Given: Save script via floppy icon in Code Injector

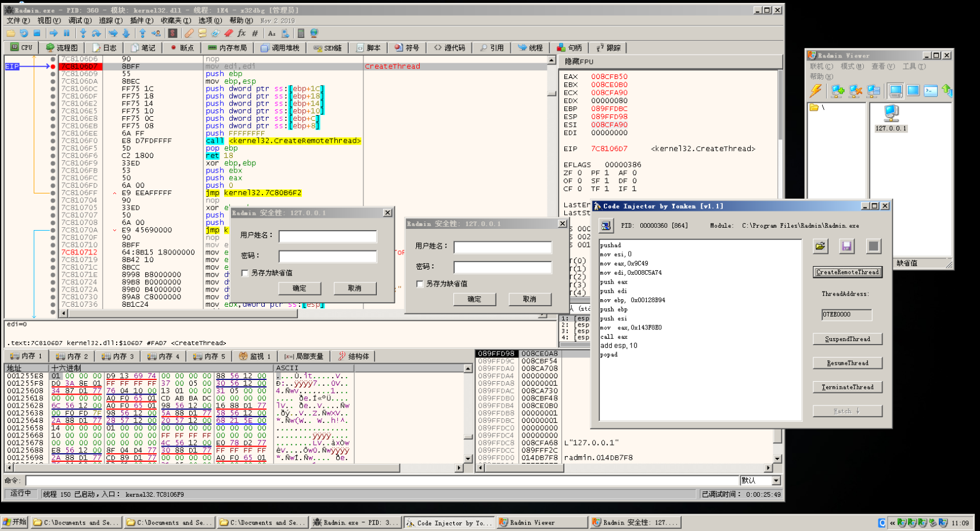Looking at the screenshot, I should click(x=847, y=246).
